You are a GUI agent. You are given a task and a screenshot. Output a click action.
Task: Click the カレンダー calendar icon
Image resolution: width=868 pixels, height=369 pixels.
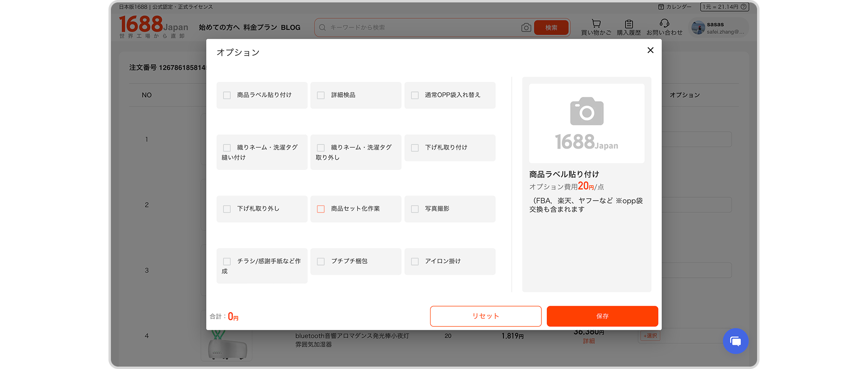[661, 7]
